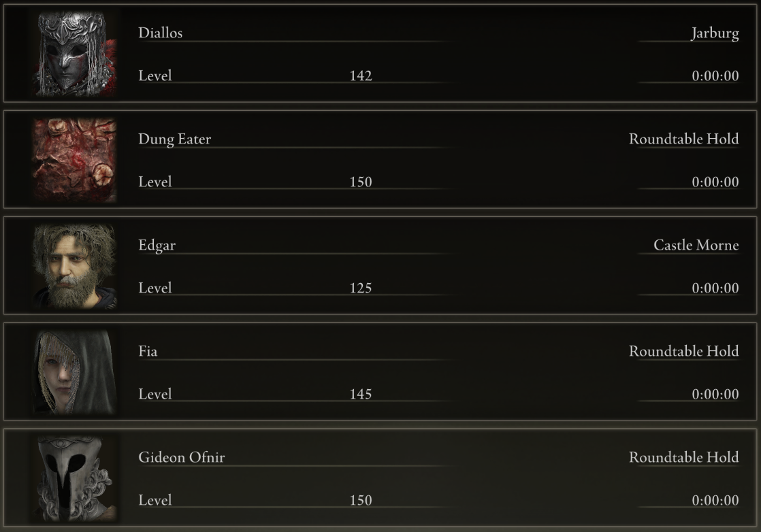This screenshot has width=761, height=532.
Task: Select the Jarburg location label
Action: click(x=715, y=33)
